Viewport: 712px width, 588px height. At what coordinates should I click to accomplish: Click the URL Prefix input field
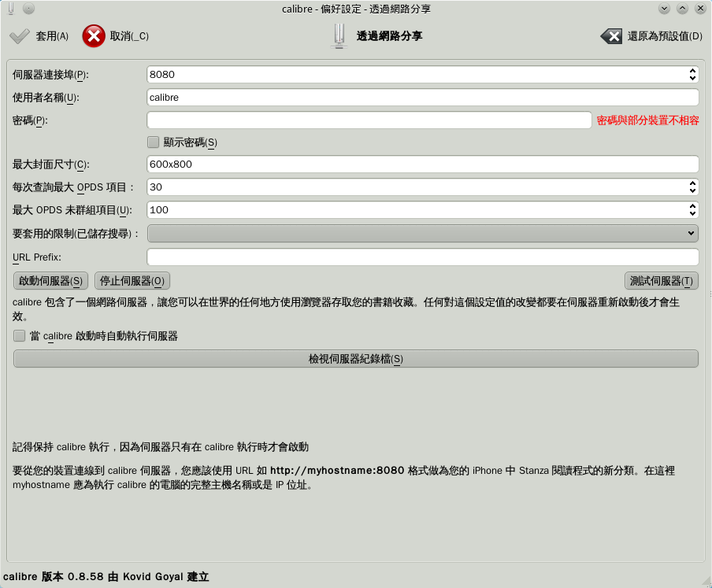pos(423,257)
